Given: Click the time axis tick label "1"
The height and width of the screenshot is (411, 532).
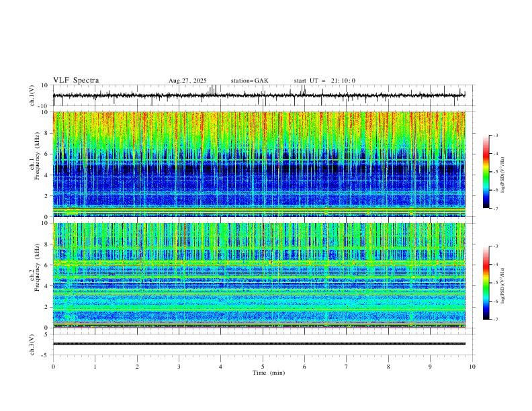Looking at the screenshot, I should point(95,367).
